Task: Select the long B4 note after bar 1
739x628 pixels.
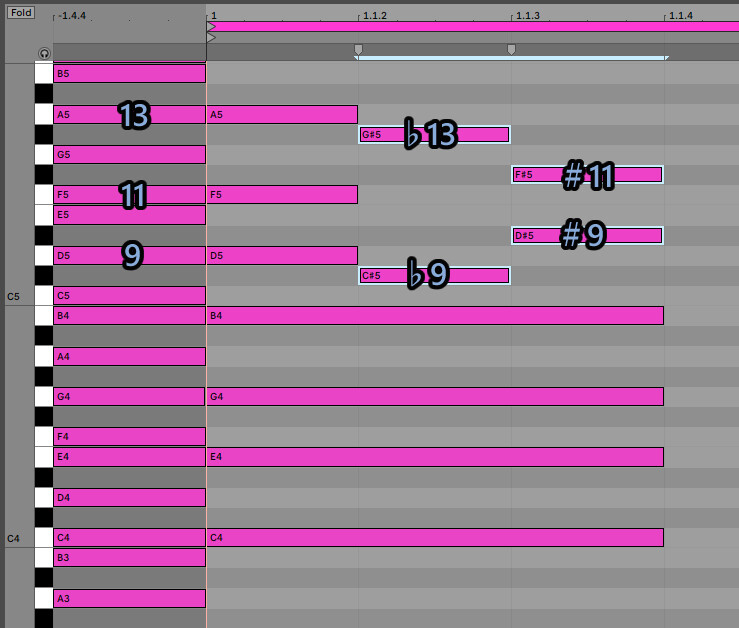Action: tap(435, 315)
